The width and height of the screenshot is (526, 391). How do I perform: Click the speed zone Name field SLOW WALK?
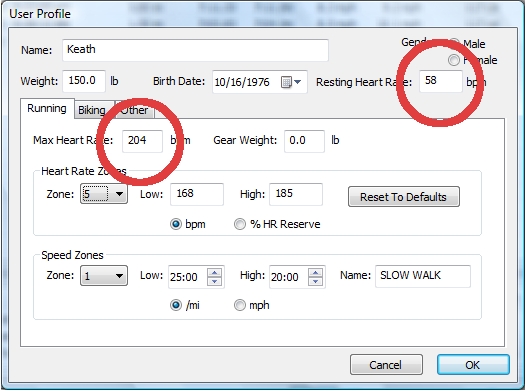pos(423,276)
